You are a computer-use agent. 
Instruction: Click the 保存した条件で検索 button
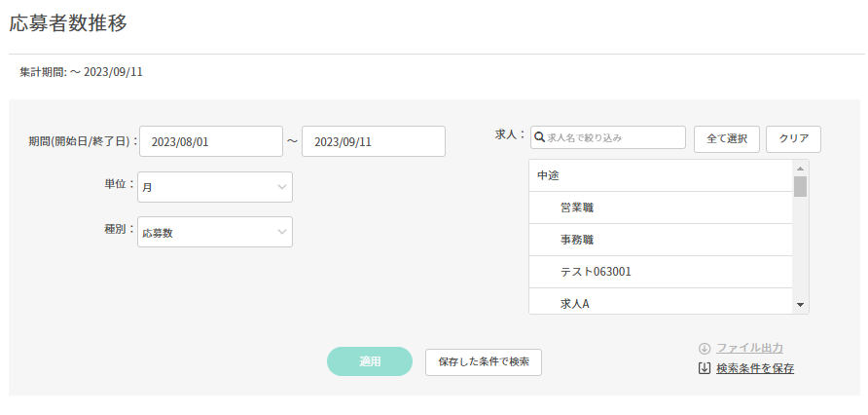[484, 361]
